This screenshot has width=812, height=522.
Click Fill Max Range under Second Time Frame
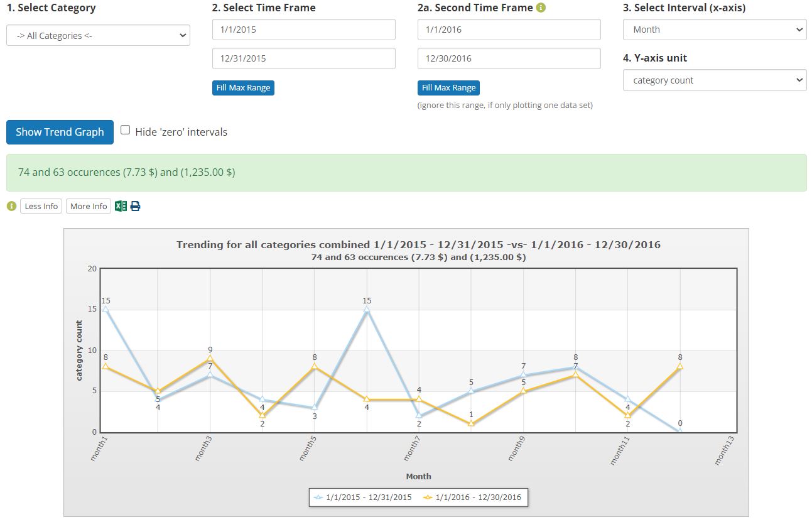click(x=448, y=87)
